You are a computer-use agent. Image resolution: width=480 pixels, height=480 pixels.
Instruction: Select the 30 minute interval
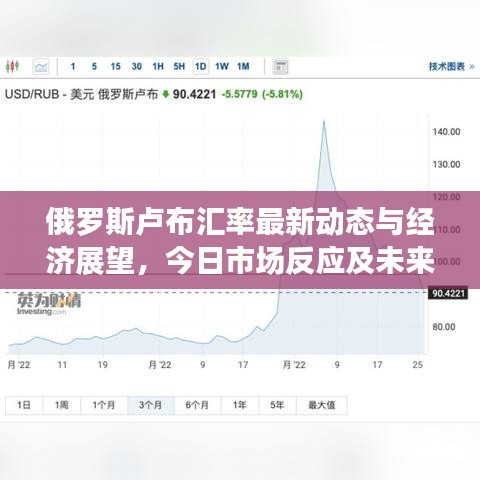coord(137,66)
